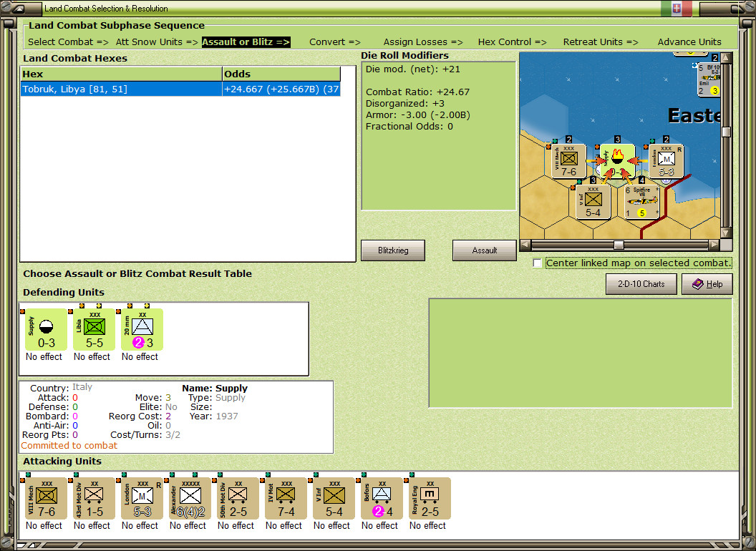Viewport: 756px width, 551px height.
Task: Click Select Combat subphase label
Action: point(68,42)
